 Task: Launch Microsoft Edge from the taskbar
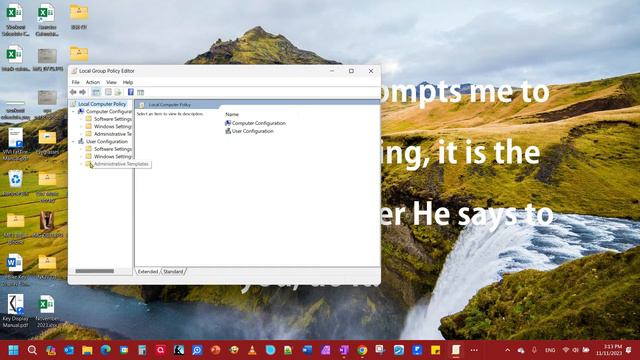(x=106, y=350)
